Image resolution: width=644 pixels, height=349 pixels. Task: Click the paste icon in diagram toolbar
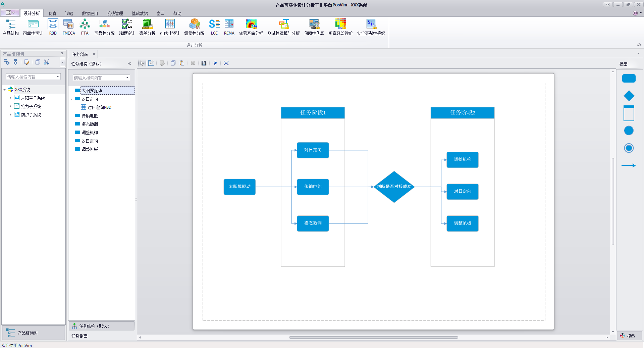[182, 63]
